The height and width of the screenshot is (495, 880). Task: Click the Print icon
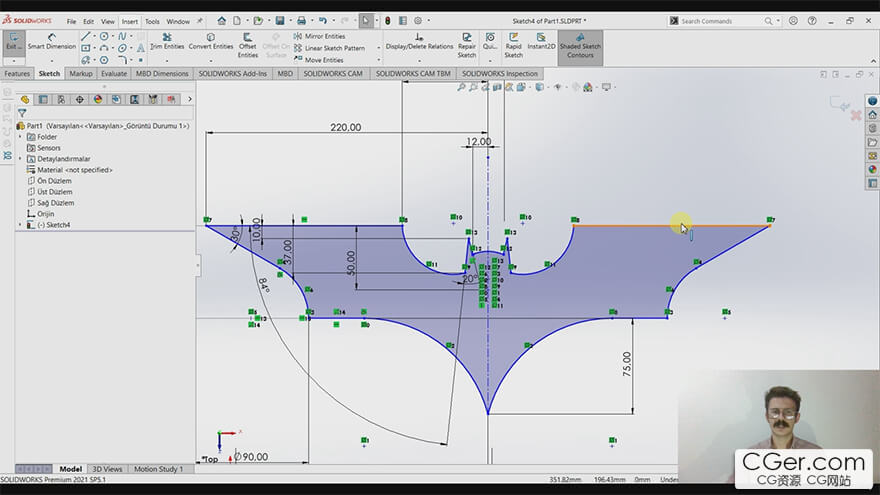(x=301, y=21)
